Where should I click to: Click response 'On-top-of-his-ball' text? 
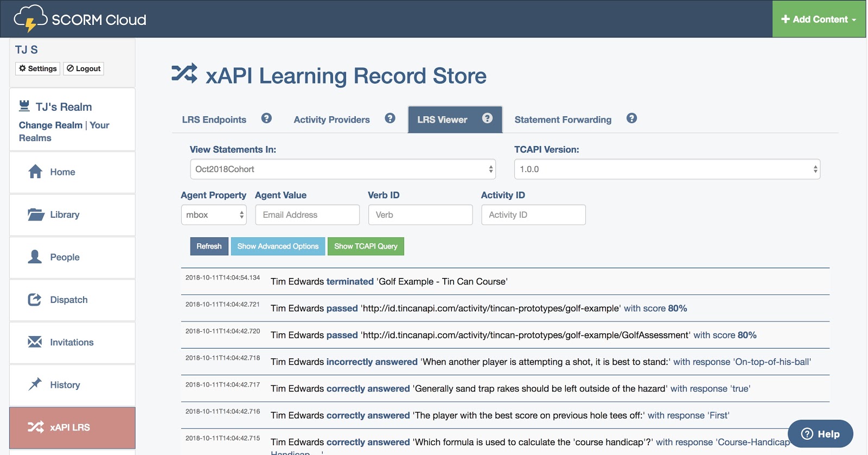pos(772,362)
